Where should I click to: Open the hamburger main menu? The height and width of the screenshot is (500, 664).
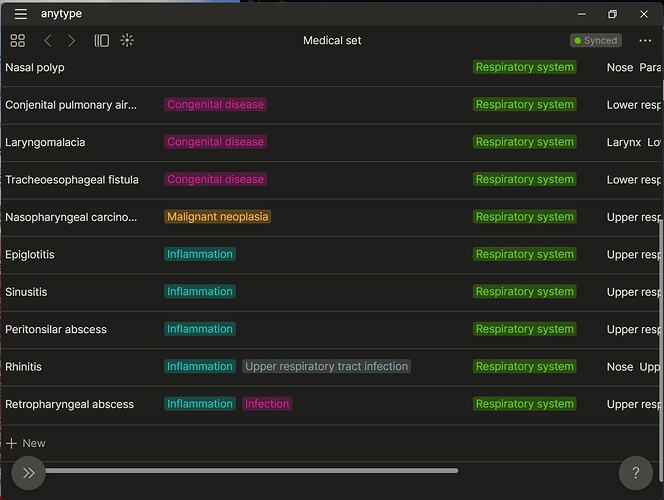[20, 14]
